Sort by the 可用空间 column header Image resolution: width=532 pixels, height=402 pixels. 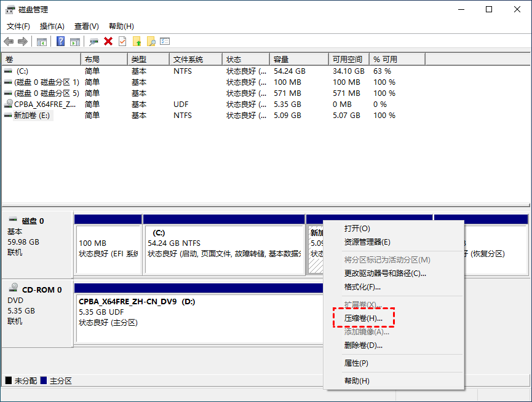click(x=349, y=60)
